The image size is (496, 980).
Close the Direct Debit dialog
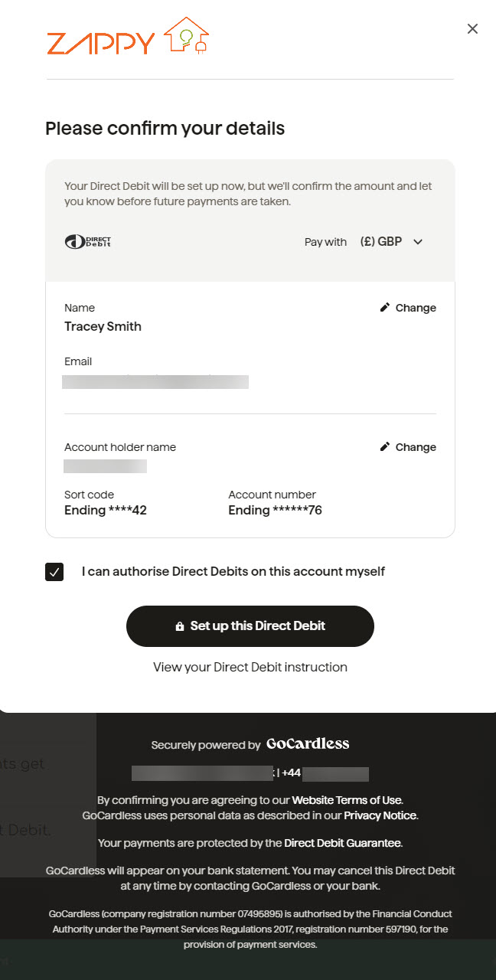(x=472, y=29)
